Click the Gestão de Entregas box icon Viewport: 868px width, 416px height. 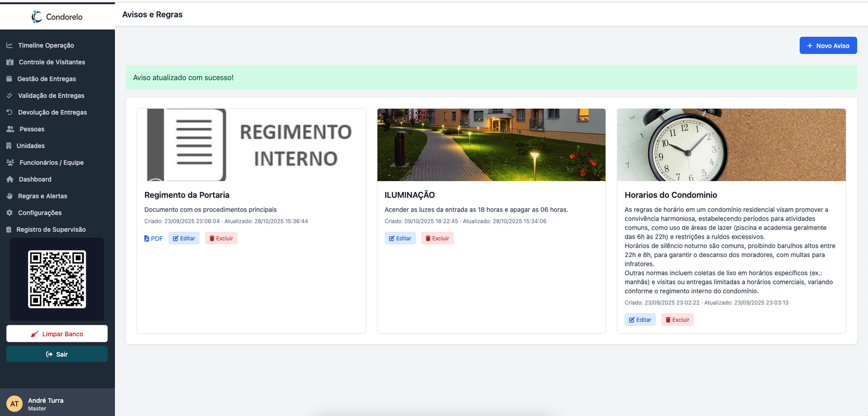(9, 79)
